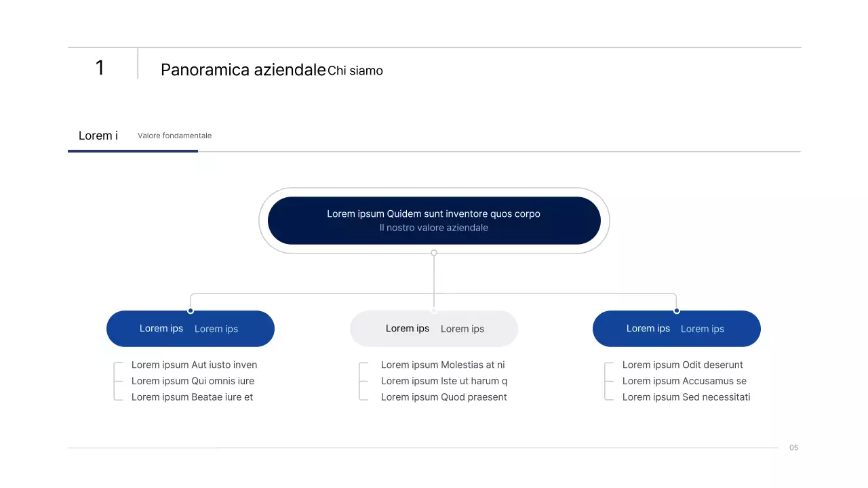Click the page number 05
The width and height of the screenshot is (868, 488).
tap(794, 448)
